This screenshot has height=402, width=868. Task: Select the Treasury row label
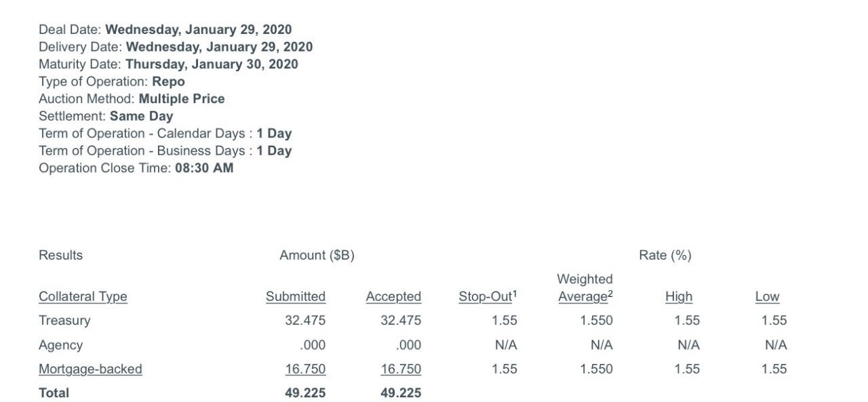tap(64, 320)
